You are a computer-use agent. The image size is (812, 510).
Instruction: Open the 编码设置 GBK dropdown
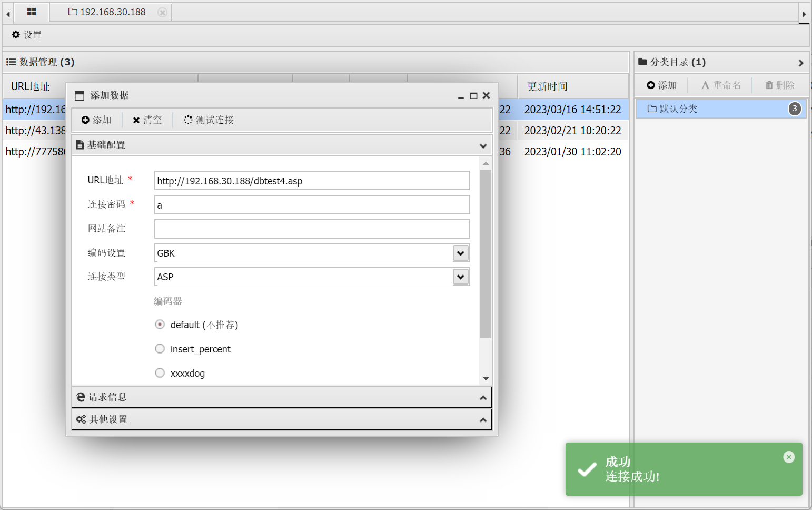tap(461, 253)
